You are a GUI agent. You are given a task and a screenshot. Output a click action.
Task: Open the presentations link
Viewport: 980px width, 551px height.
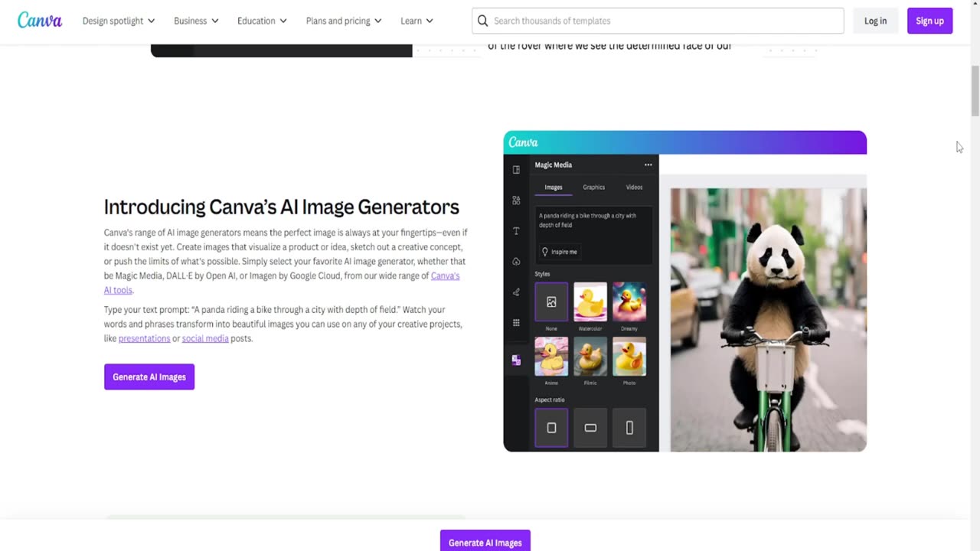[x=144, y=338]
